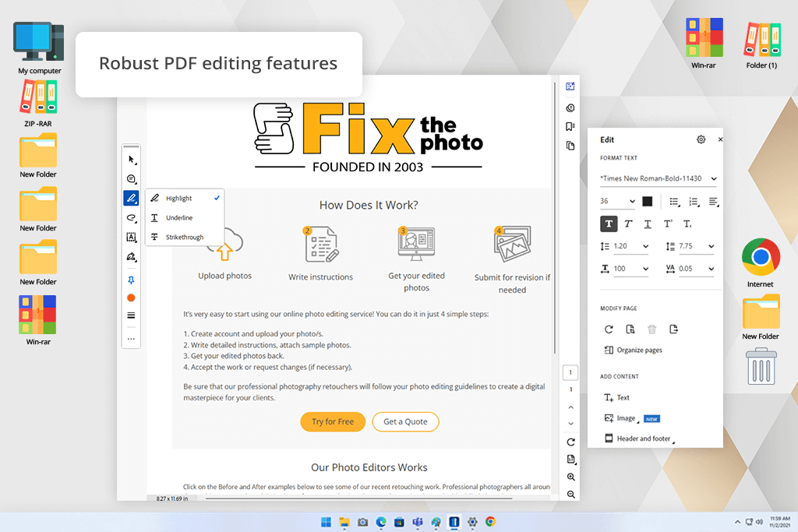Screen dimensions: 798x532
Task: Open the text alignment options
Action: (x=714, y=202)
